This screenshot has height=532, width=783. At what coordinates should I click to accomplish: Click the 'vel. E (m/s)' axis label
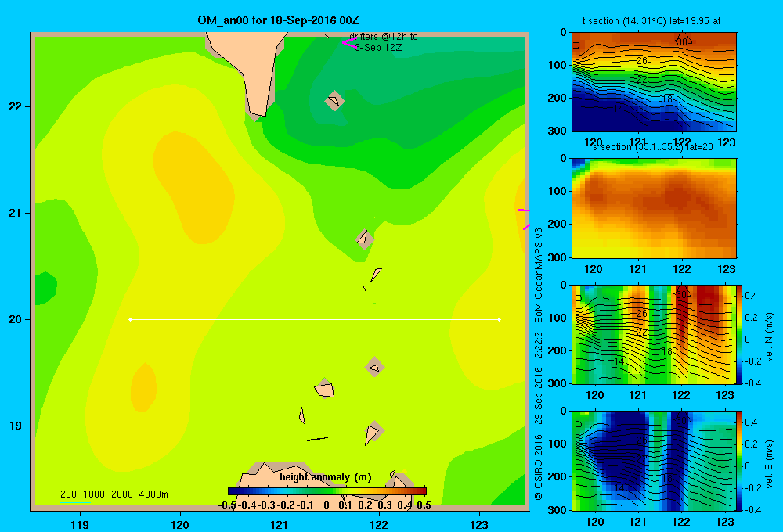coord(770,463)
